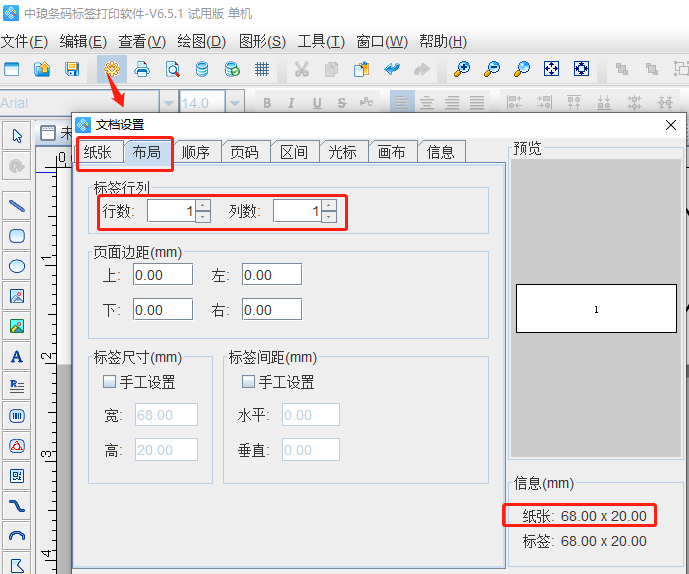This screenshot has height=574, width=689.
Task: Toggle left text alignment
Action: 402,103
